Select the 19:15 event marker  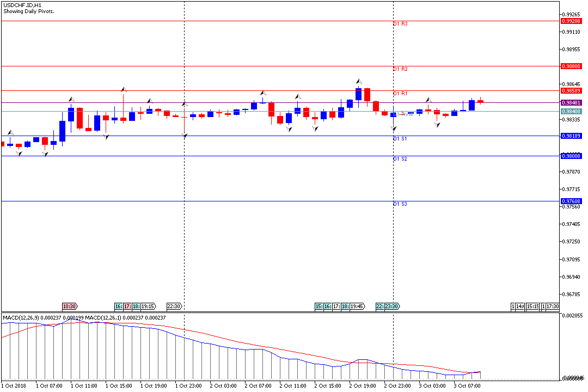(149, 307)
